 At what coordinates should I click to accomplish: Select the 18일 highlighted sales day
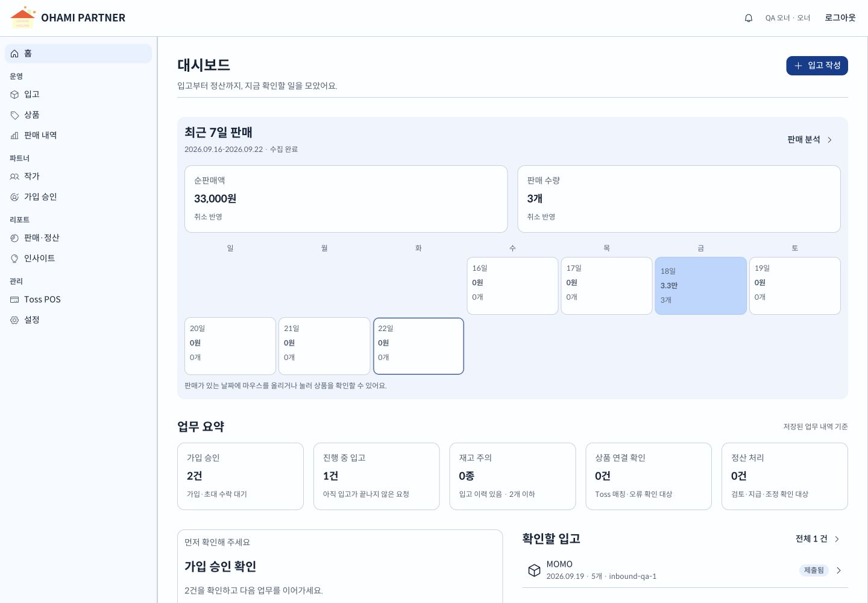point(700,286)
